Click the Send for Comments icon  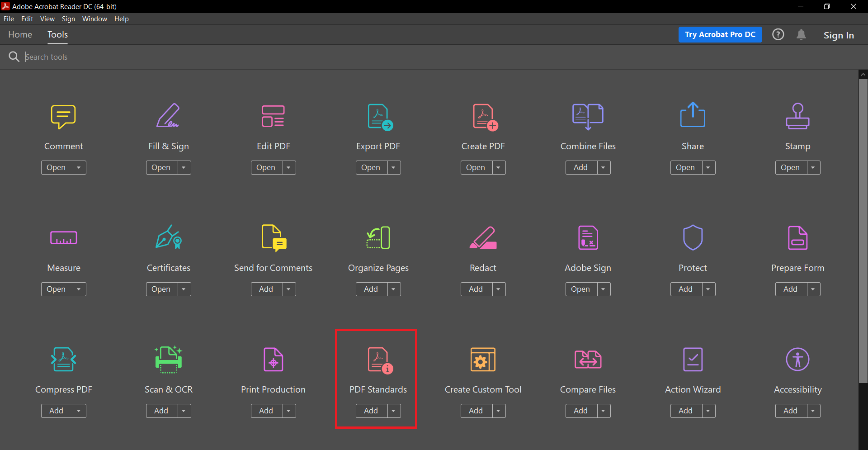[x=274, y=238]
